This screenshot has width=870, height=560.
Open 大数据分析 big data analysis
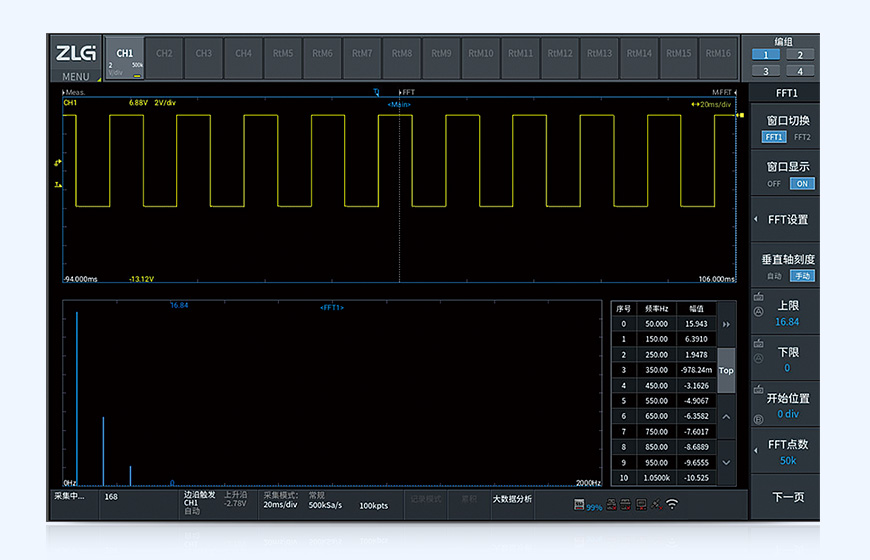pyautogui.click(x=512, y=498)
